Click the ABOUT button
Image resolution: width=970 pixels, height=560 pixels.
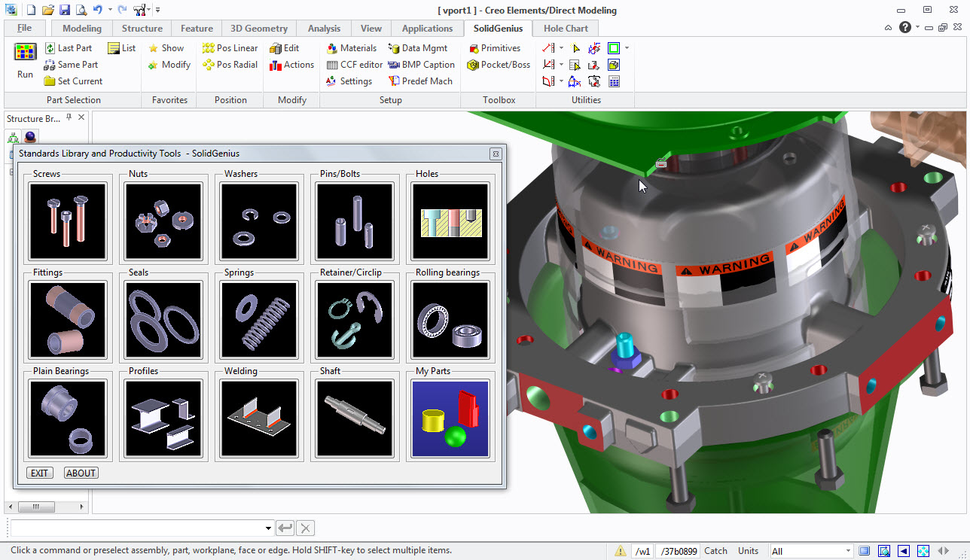click(x=81, y=473)
